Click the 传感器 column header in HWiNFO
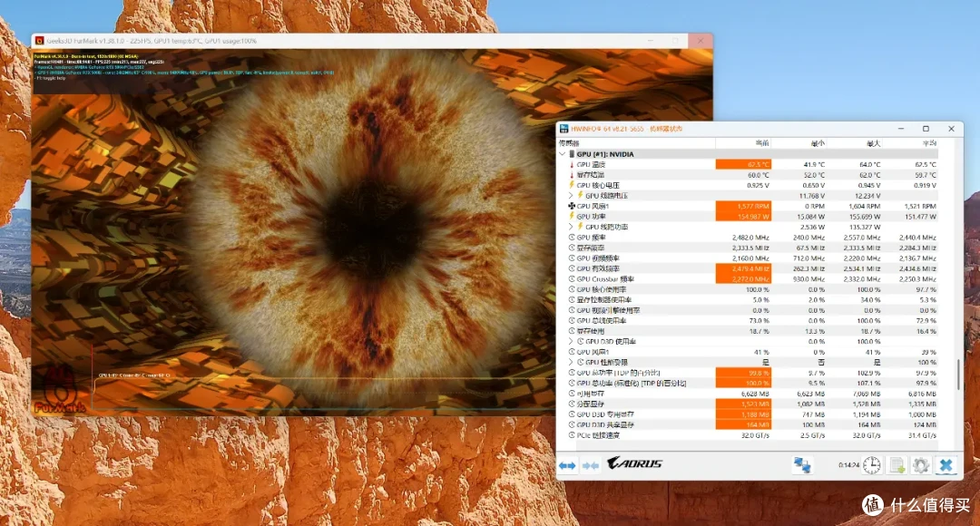Image resolution: width=980 pixels, height=526 pixels. [636, 143]
